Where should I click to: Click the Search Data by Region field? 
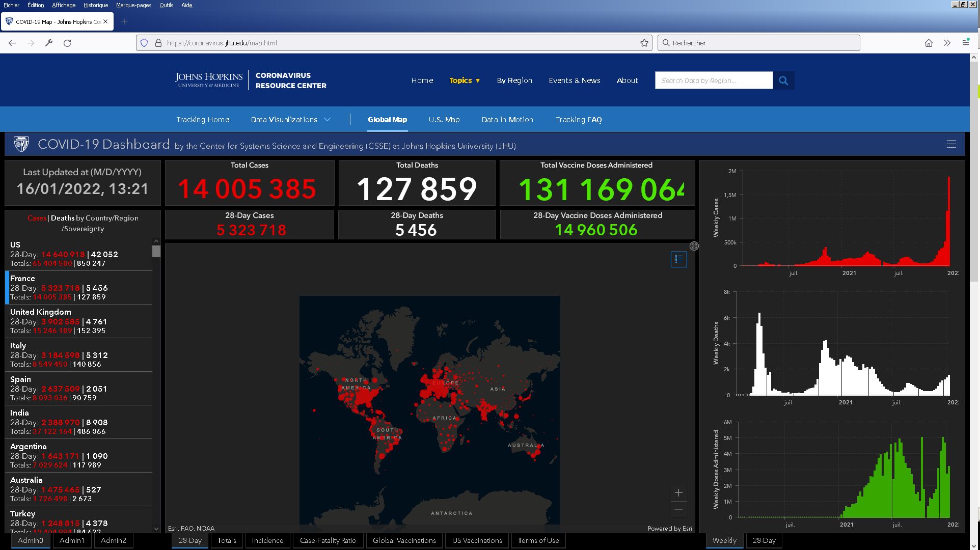click(x=714, y=80)
